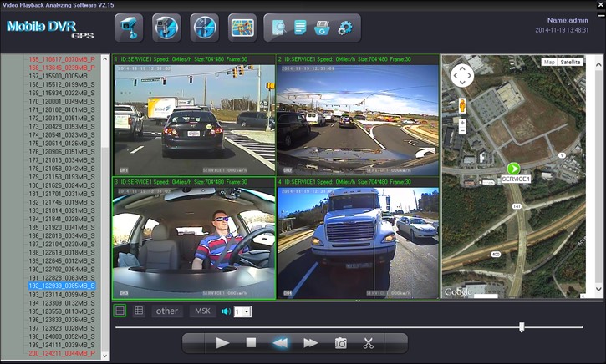Click the MSK button
This screenshot has height=364, width=606.
[202, 311]
